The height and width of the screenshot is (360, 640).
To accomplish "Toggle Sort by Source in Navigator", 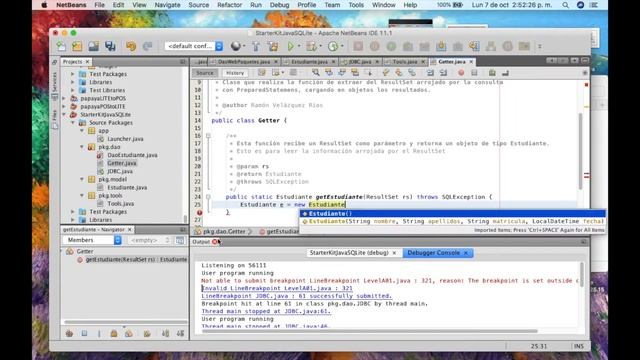I will (x=180, y=333).
